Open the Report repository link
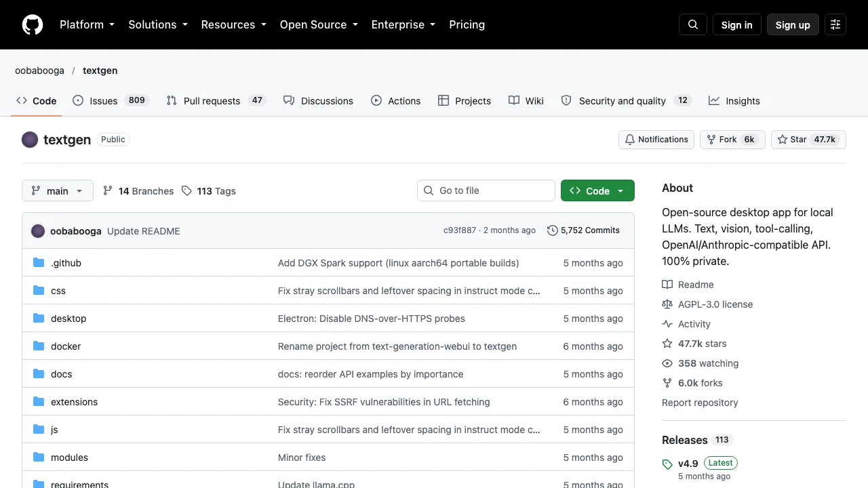The width and height of the screenshot is (868, 488). [x=700, y=403]
